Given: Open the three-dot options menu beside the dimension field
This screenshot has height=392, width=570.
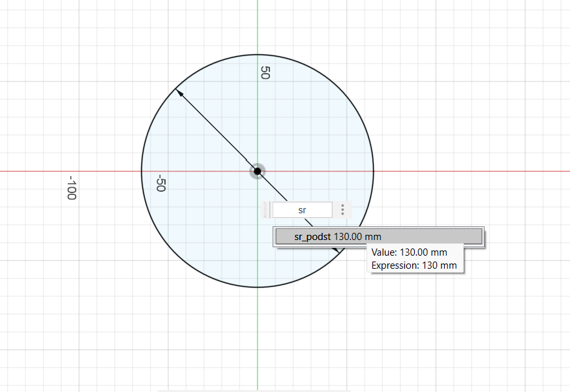Looking at the screenshot, I should tap(342, 209).
